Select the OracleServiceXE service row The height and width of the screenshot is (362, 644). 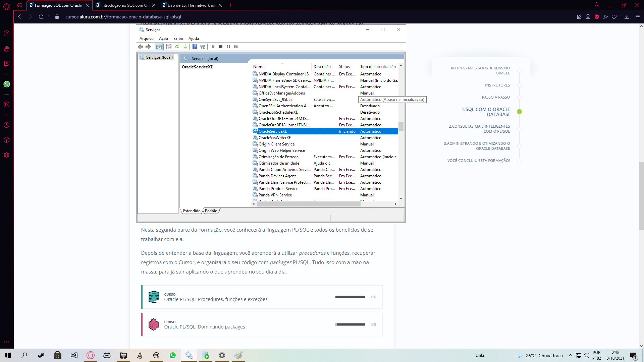325,131
